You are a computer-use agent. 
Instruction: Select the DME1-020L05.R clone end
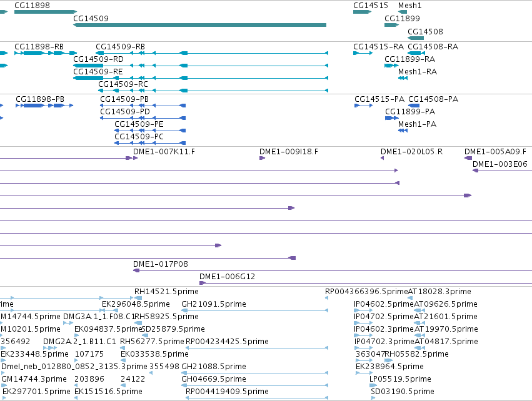[383, 158]
